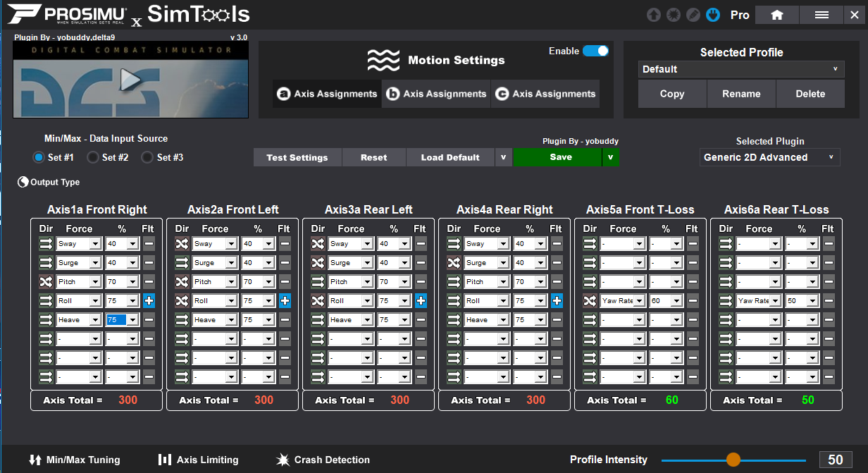Click the Profile Intensity slider handle
Viewport: 868px width, 473px height.
[733, 460]
